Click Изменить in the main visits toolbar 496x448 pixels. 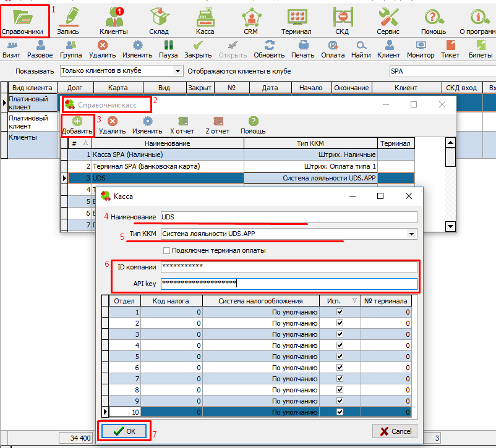(137, 49)
